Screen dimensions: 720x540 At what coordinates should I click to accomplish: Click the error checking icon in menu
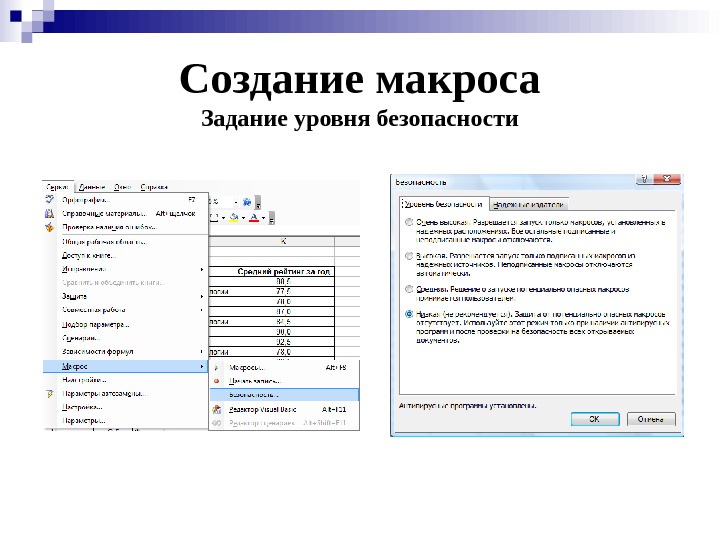coord(50,227)
